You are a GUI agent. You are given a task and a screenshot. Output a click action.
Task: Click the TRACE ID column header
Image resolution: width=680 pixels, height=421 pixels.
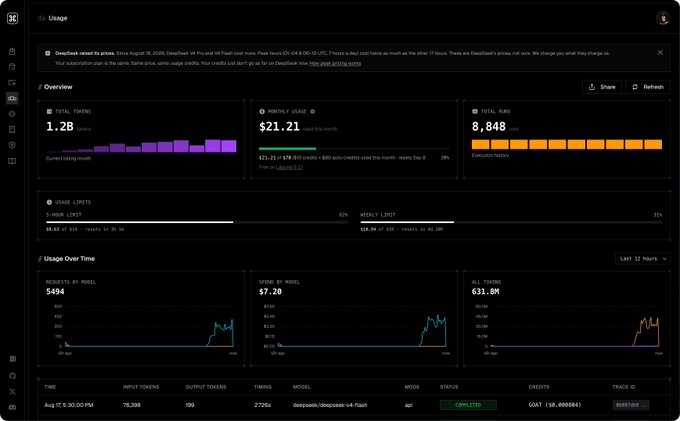[624, 387]
